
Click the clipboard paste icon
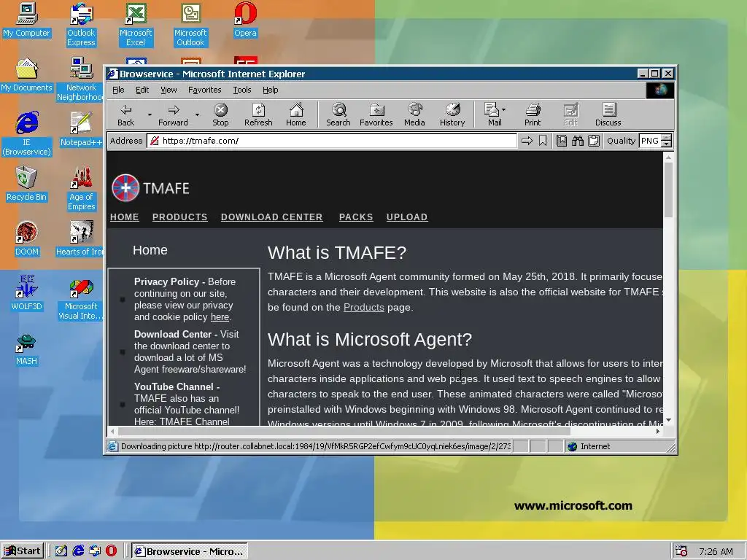(594, 141)
